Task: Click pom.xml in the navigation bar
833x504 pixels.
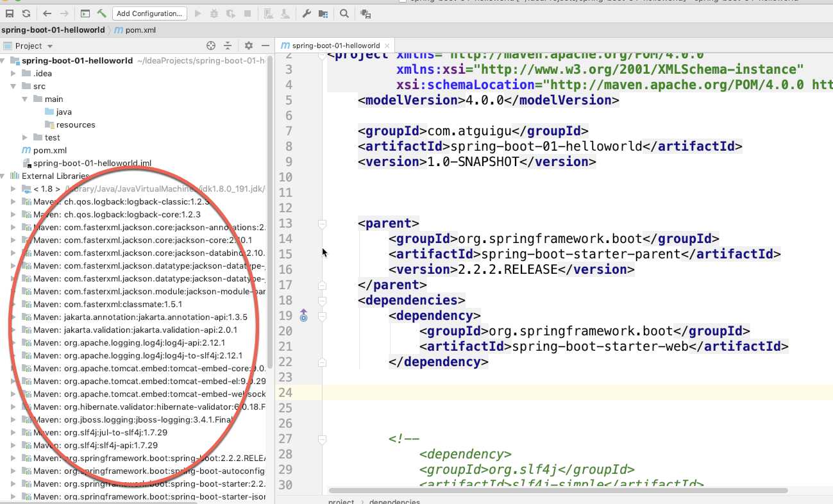Action: click(x=135, y=30)
